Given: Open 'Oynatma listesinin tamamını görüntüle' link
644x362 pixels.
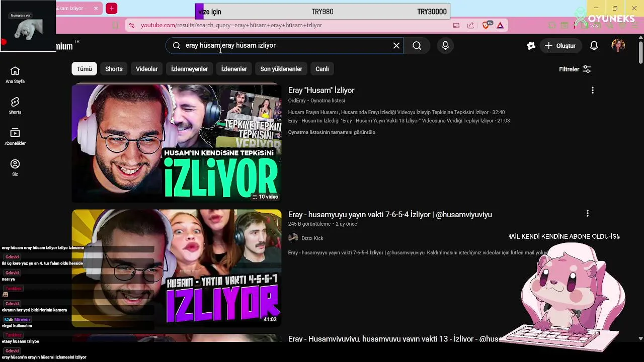Looking at the screenshot, I should click(332, 132).
